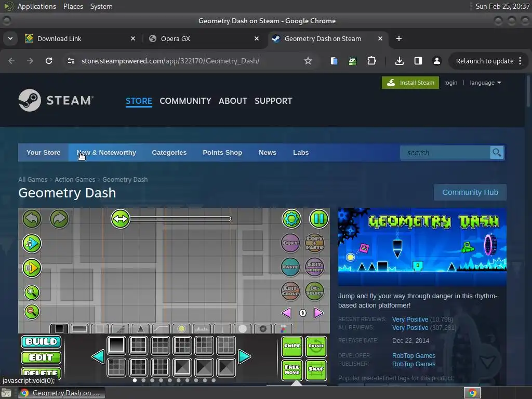Click the Geometry Dash taskbar window button
Image resolution: width=532 pixels, height=399 pixels.
[x=61, y=393]
